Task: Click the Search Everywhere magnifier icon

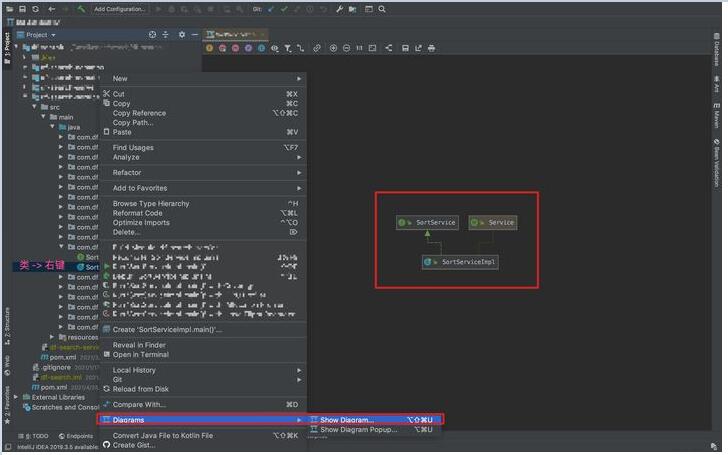Action: tap(382, 9)
